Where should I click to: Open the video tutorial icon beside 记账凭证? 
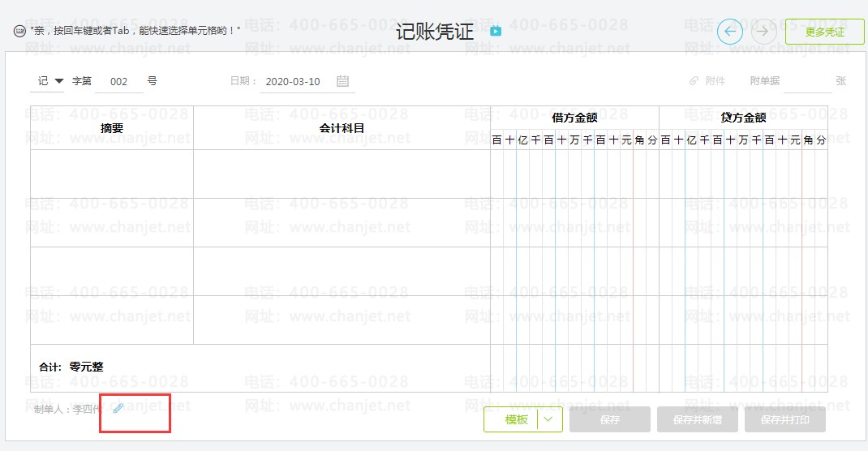496,32
